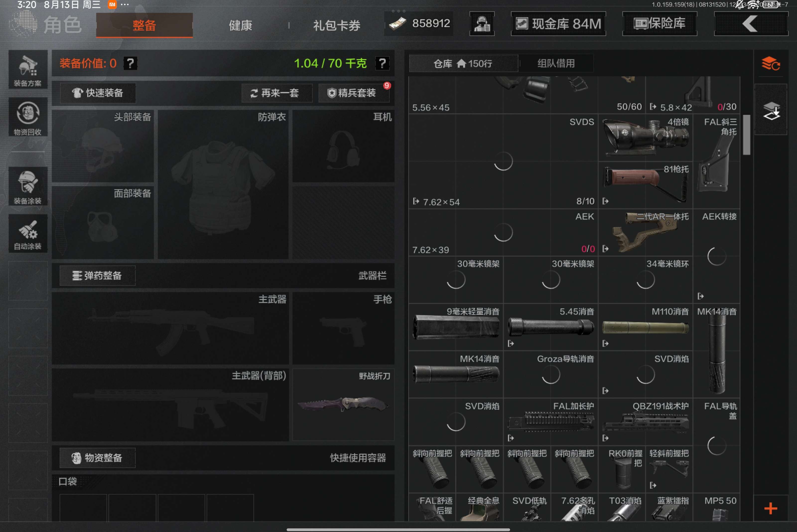This screenshot has width=797, height=532.
Task: Click the orange stack refresh icon
Action: [771, 64]
